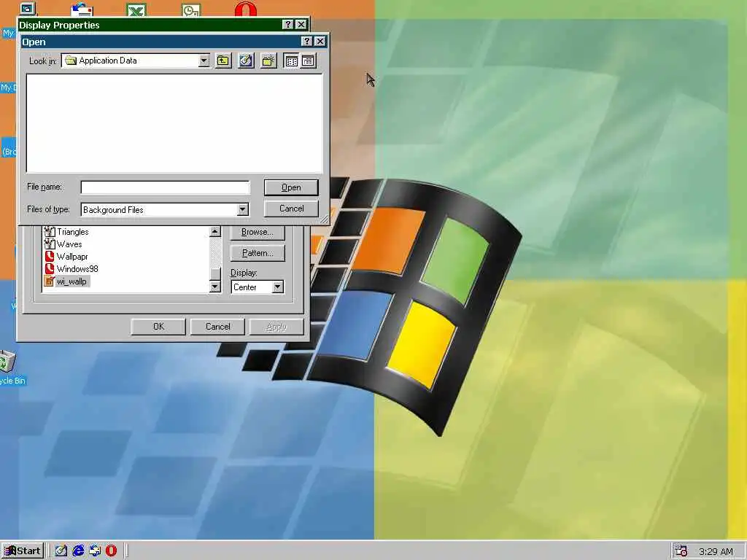Select Waves wallpaper in list
Screen dimensions: 747x560
pos(69,244)
